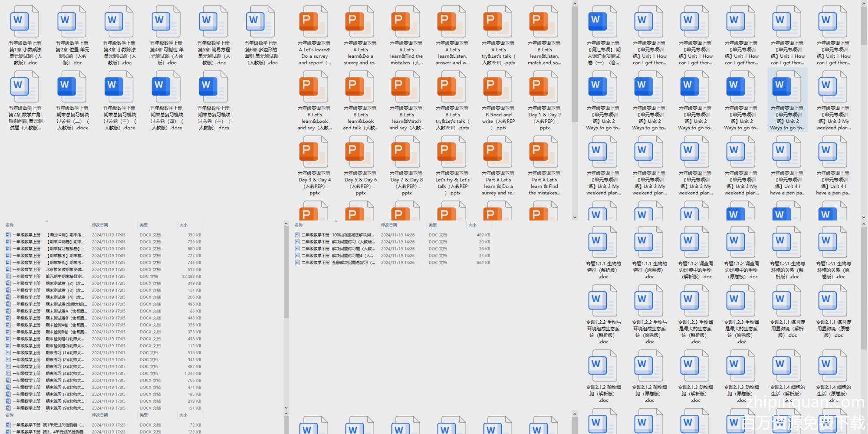Open the 32,088 KB 单元期中期末精品 file
The image size is (868, 434).
(x=65, y=276)
